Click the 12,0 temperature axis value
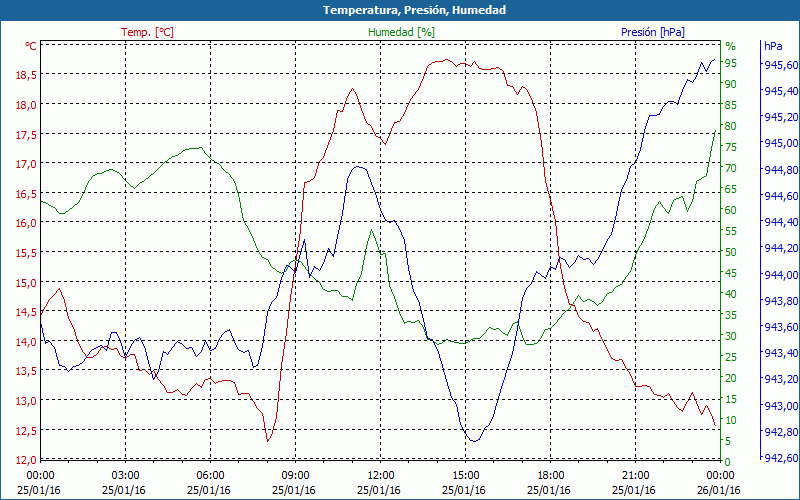 pyautogui.click(x=26, y=460)
